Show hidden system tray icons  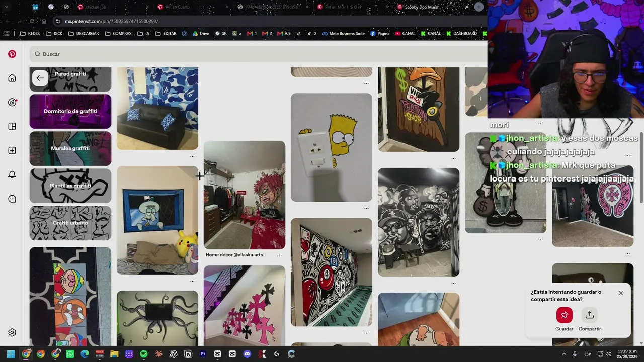(x=564, y=354)
